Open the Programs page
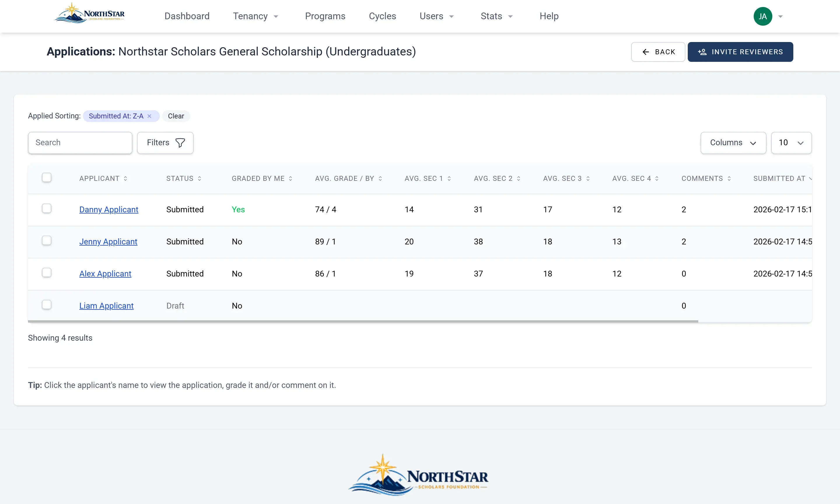The height and width of the screenshot is (504, 840). pos(325,16)
